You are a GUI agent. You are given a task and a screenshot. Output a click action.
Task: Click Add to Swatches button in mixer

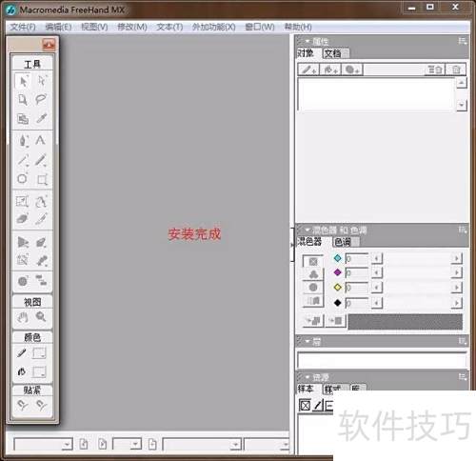(x=313, y=321)
